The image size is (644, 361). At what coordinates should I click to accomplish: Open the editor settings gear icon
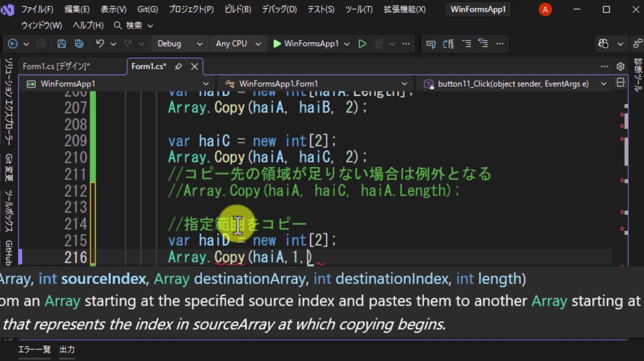(x=621, y=66)
